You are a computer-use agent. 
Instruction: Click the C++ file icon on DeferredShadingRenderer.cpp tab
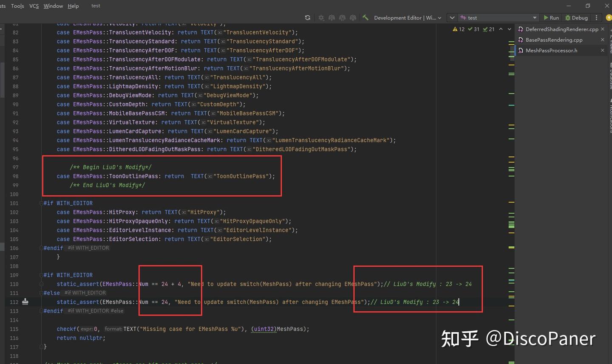[520, 29]
